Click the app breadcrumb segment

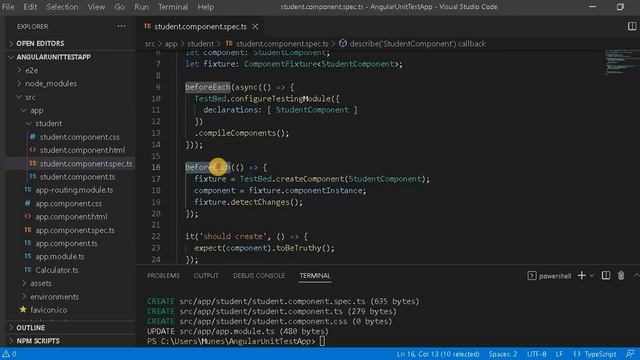(171, 44)
